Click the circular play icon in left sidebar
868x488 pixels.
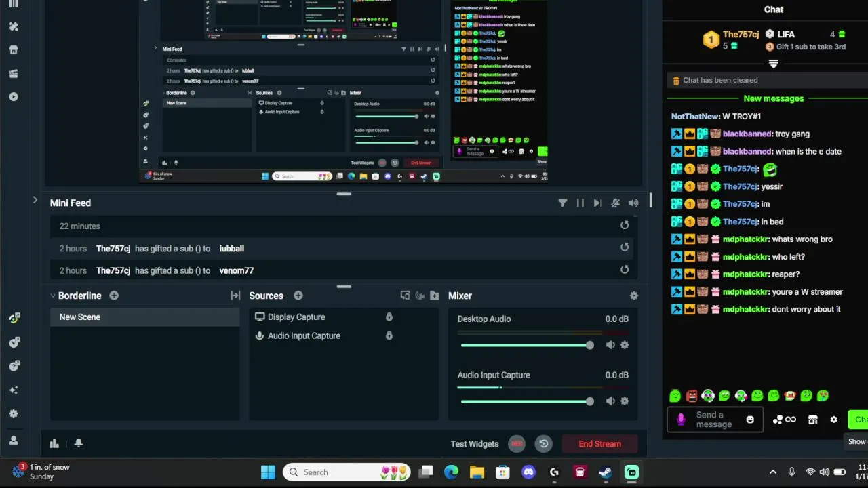pos(14,97)
